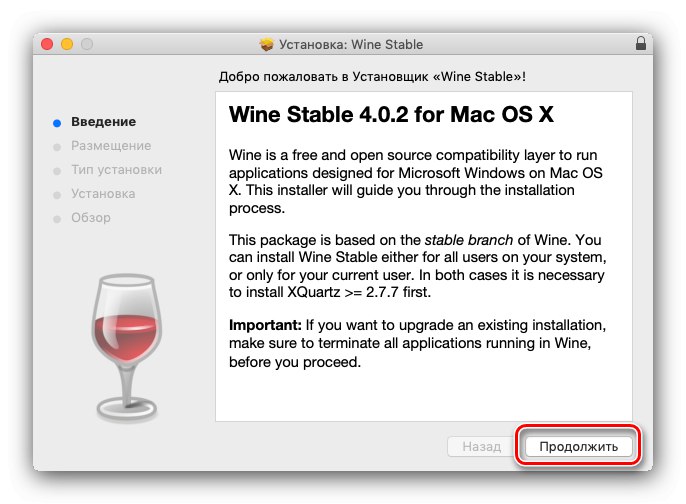Click the wine glass image
The image size is (686, 504).
126,348
